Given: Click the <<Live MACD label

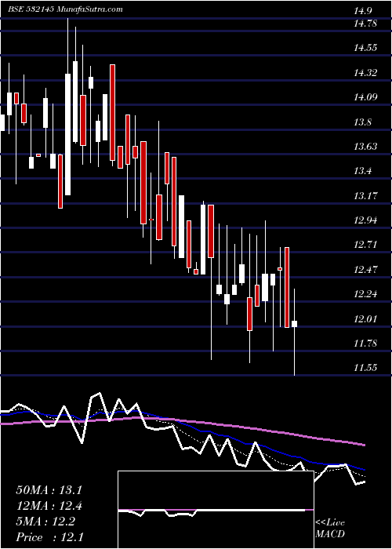Looking at the screenshot, I should 330,529.
